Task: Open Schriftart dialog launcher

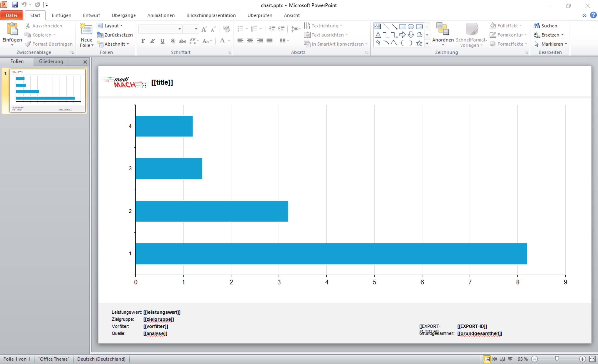Action: 229,52
